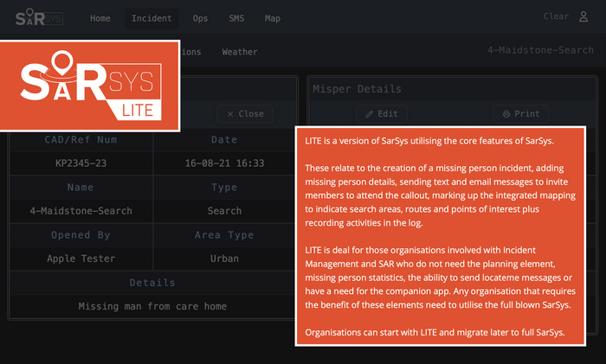Open the Home menu item
The image size is (606, 364).
[100, 18]
